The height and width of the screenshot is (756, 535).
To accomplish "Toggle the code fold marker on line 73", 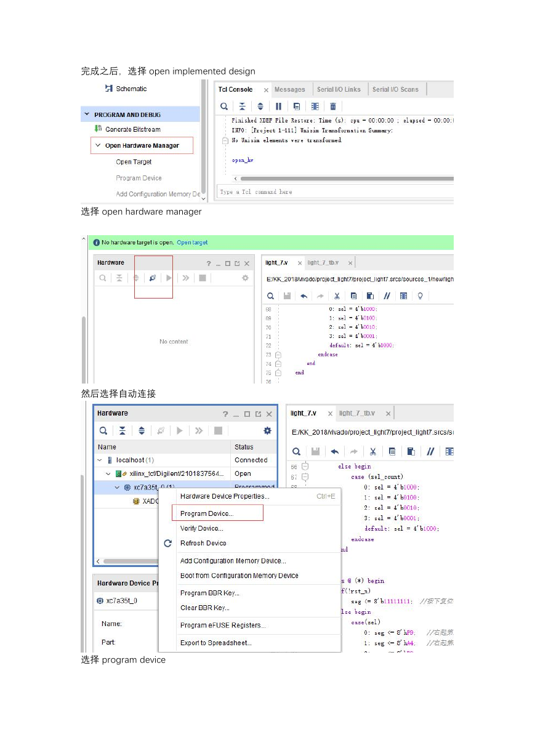I will tap(278, 355).
